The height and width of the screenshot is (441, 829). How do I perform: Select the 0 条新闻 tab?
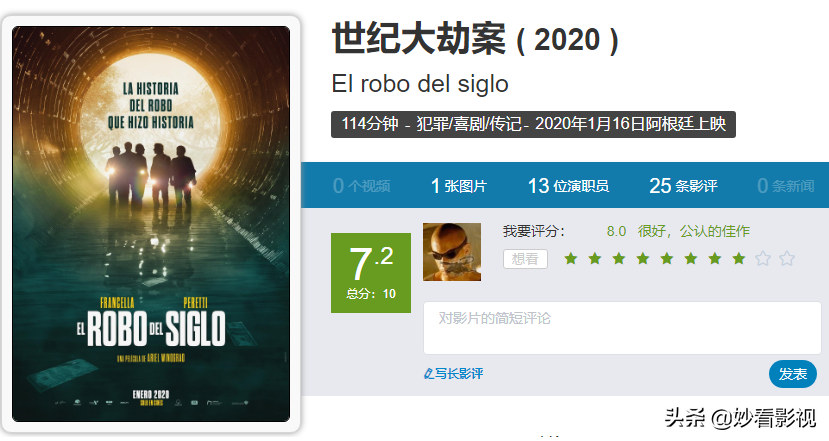pos(786,186)
